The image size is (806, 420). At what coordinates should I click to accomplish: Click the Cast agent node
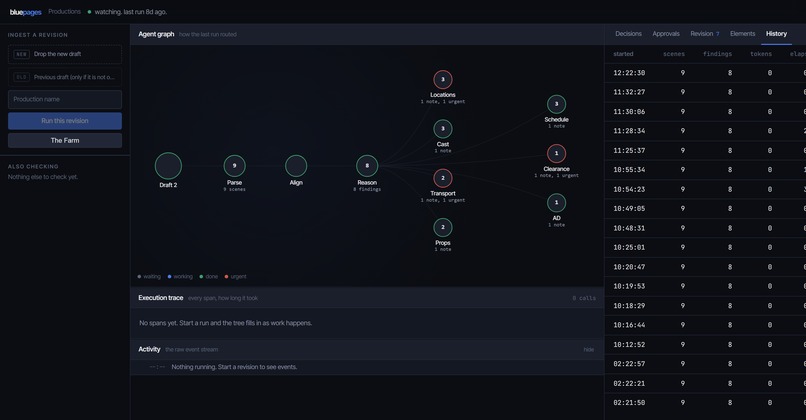coord(443,129)
